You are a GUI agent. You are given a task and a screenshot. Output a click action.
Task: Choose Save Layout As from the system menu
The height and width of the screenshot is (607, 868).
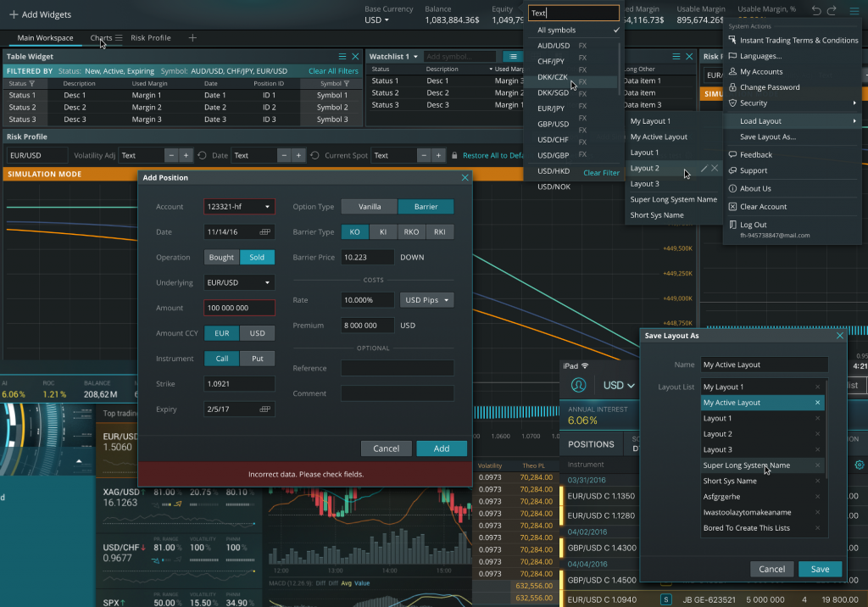[x=768, y=136]
